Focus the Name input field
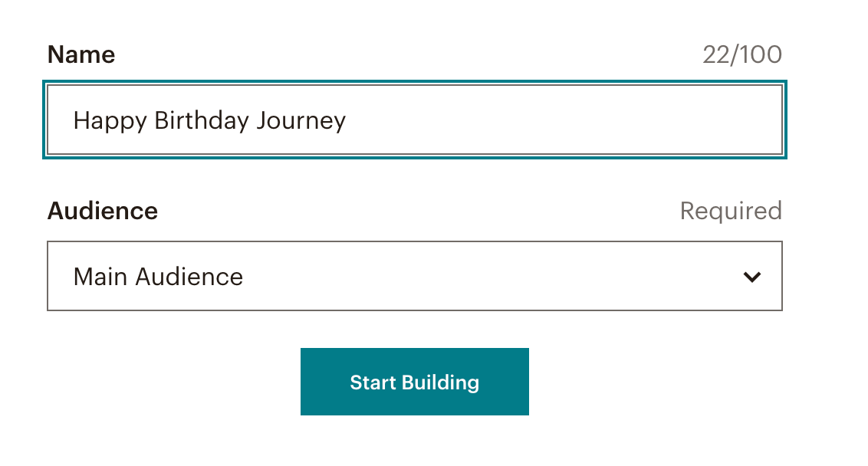 (x=414, y=120)
